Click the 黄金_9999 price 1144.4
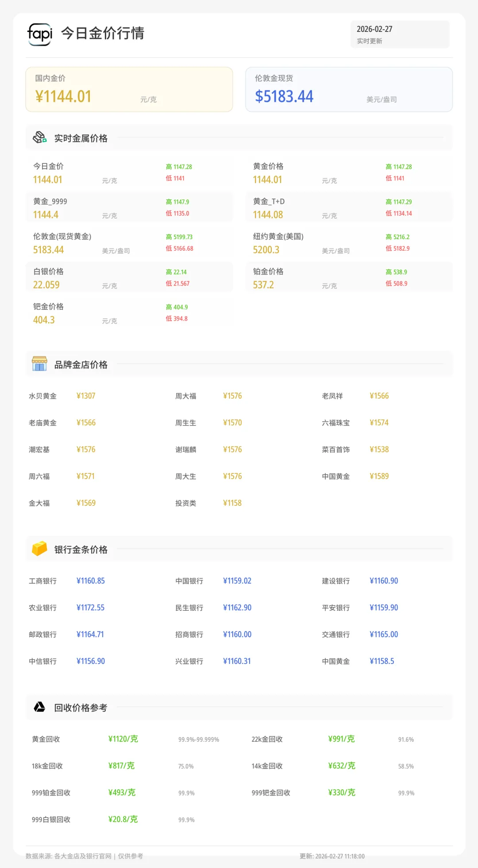This screenshot has height=868, width=478. coord(46,215)
